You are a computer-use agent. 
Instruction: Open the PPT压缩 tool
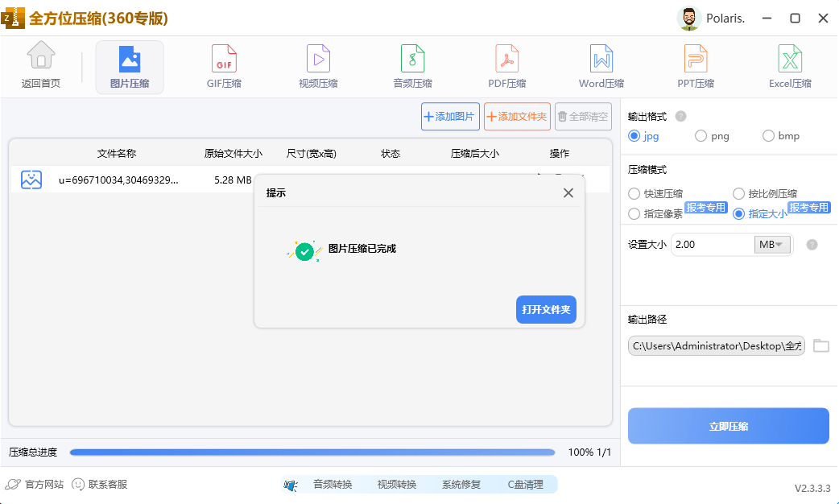tap(695, 66)
